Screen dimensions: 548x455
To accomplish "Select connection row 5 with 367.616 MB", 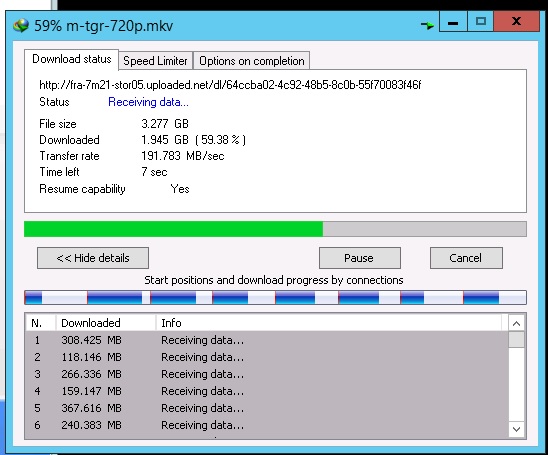I will tap(267, 408).
